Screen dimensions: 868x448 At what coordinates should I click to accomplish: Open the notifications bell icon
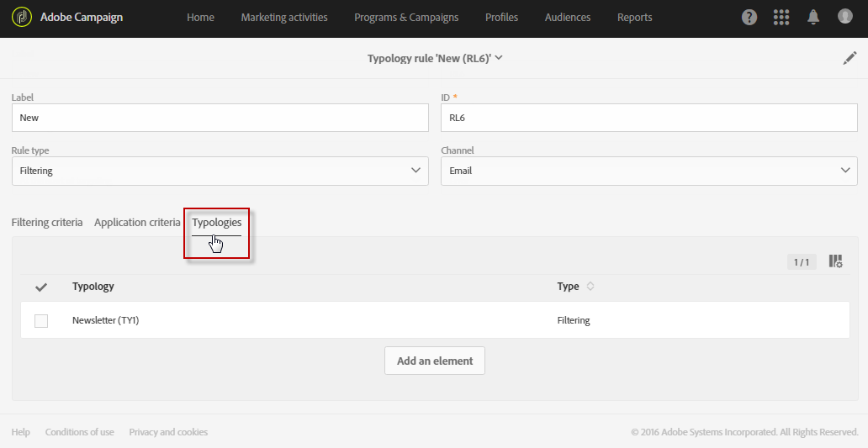click(813, 17)
